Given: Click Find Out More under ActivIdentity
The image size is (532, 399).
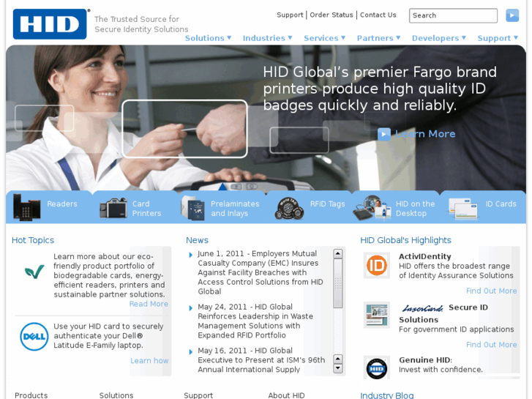Looking at the screenshot, I should pyautogui.click(x=491, y=291).
